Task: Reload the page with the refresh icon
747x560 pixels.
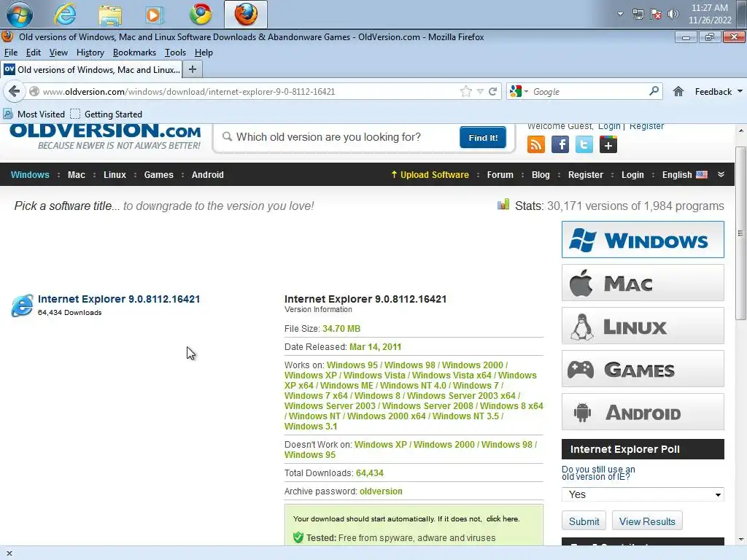Action: 492,91
